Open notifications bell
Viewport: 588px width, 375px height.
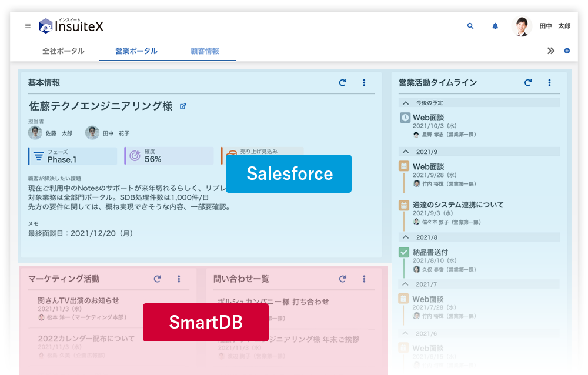click(495, 26)
